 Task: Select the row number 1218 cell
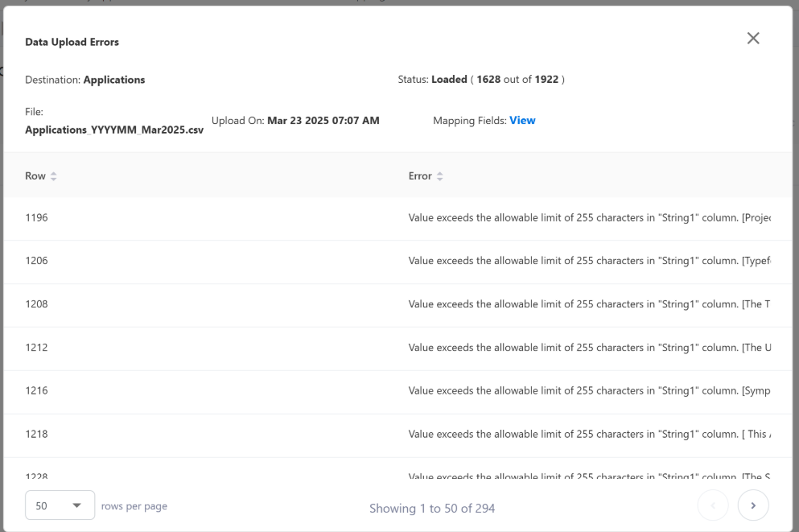tap(37, 435)
